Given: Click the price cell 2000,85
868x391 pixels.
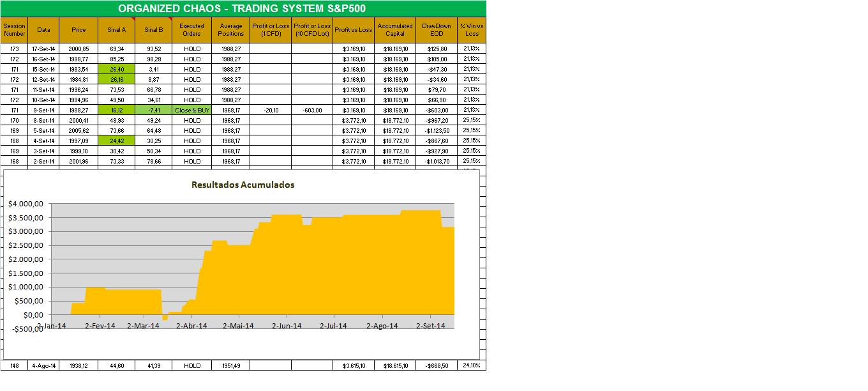Looking at the screenshot, I should [x=79, y=49].
